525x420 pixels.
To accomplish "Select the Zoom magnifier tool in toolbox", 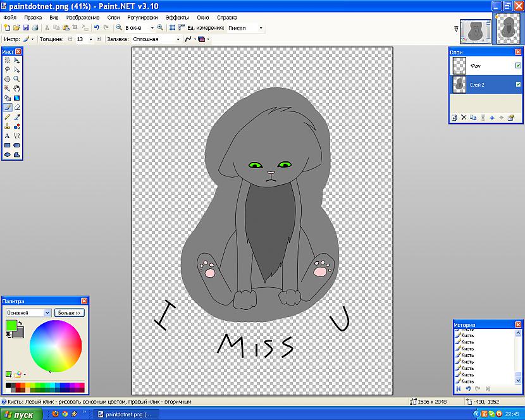I will (x=16, y=79).
